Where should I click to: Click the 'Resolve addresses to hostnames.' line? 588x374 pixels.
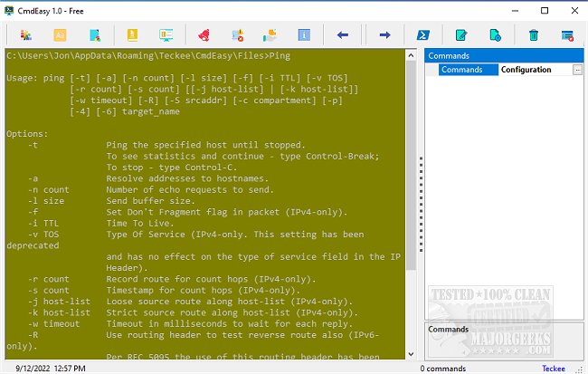(187, 178)
